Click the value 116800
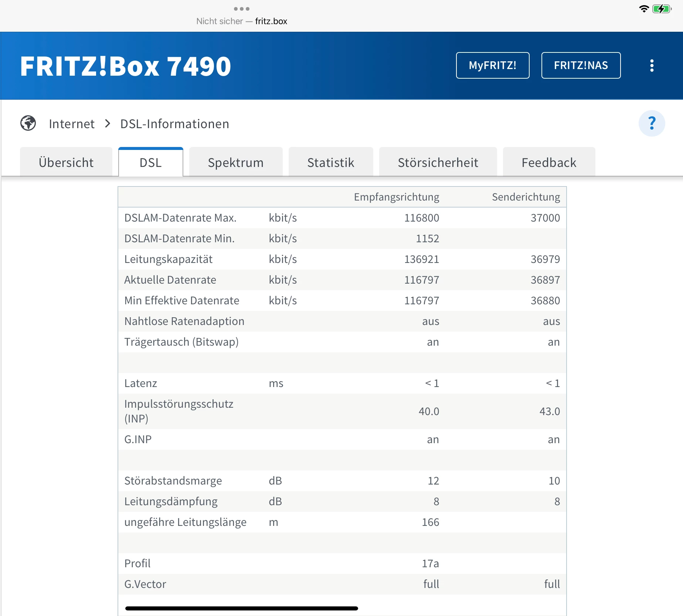This screenshot has height=616, width=683. pyautogui.click(x=422, y=218)
